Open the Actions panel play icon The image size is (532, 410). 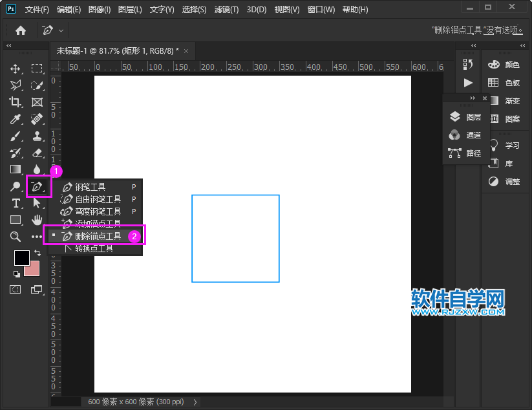[469, 83]
